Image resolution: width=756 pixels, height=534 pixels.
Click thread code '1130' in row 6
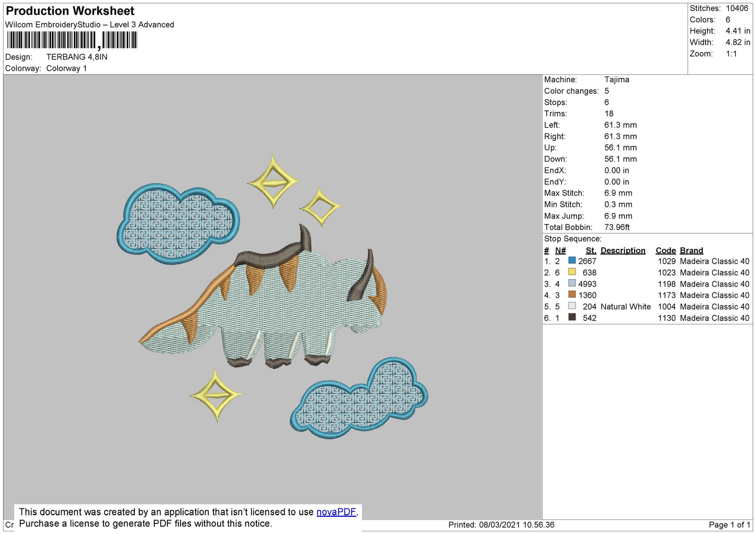point(667,318)
